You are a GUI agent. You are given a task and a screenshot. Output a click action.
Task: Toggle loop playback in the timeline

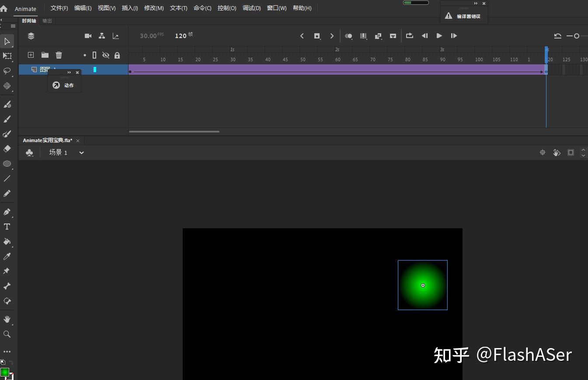(x=409, y=36)
